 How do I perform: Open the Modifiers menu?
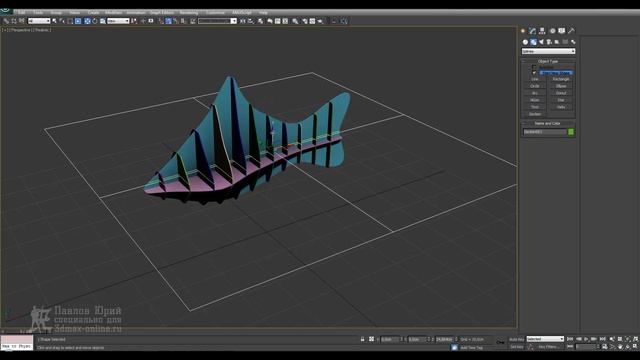(x=113, y=13)
